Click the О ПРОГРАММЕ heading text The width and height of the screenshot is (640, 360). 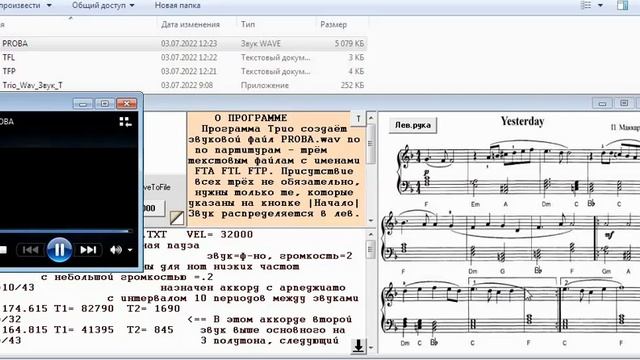click(x=251, y=118)
